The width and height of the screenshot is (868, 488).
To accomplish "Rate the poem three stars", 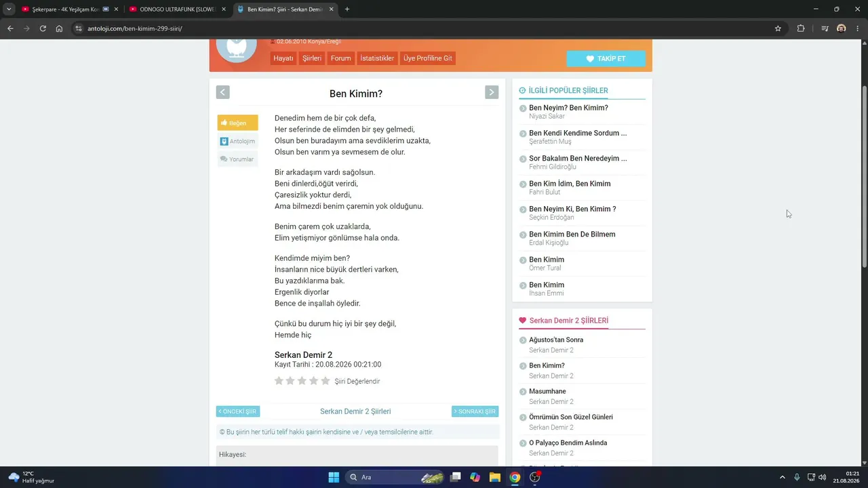I will tap(302, 381).
